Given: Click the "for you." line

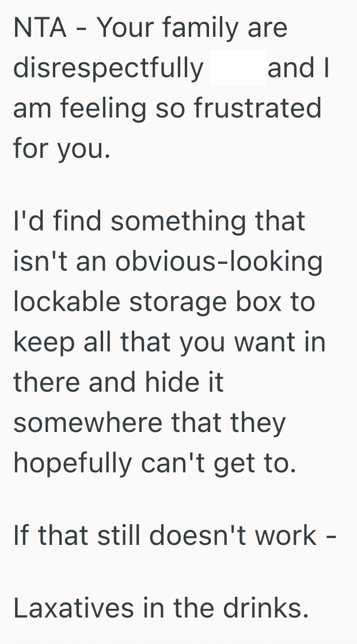Looking at the screenshot, I should [x=60, y=149].
